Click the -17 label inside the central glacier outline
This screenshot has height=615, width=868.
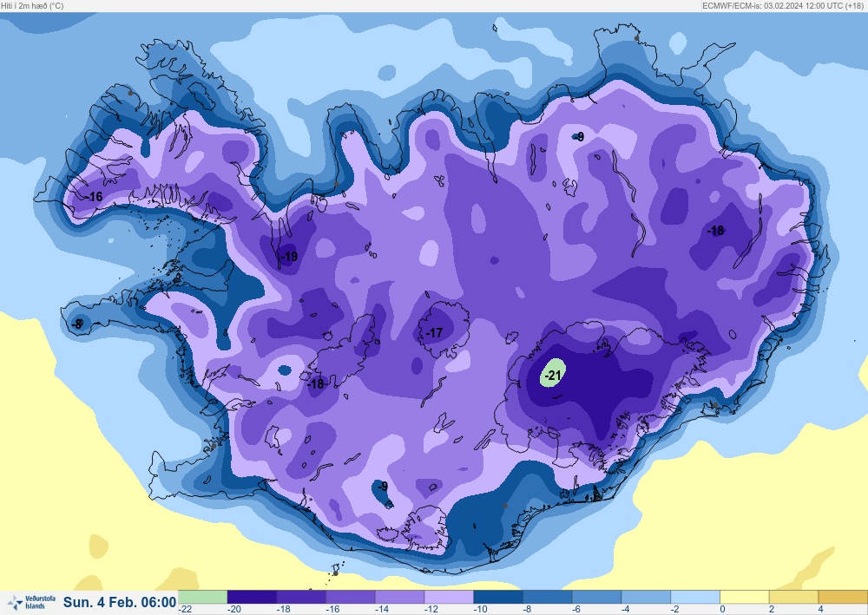pos(434,332)
